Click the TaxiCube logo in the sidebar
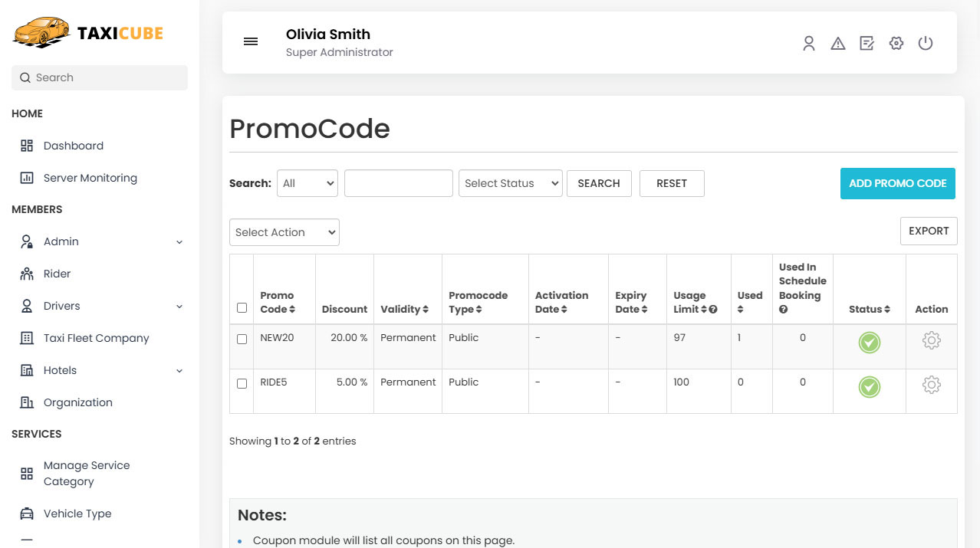Viewport: 980px width, 548px height. click(87, 33)
